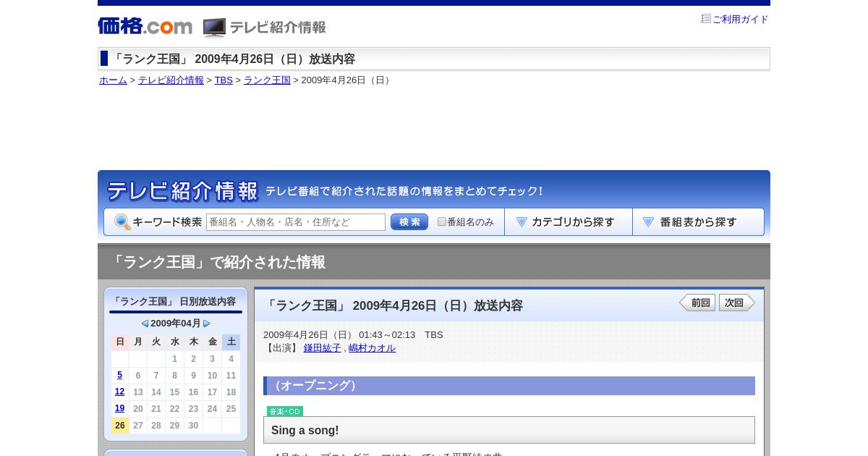The width and height of the screenshot is (868, 456).
Task: Click the 土 Saturday column header
Action: pyautogui.click(x=231, y=342)
